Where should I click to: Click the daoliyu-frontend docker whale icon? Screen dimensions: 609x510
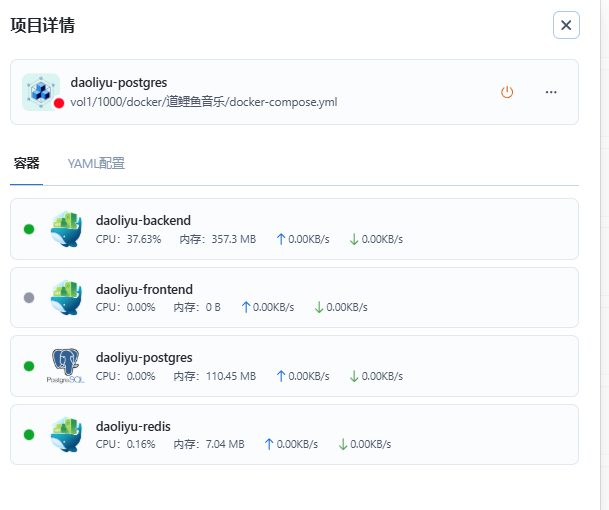pos(66,298)
